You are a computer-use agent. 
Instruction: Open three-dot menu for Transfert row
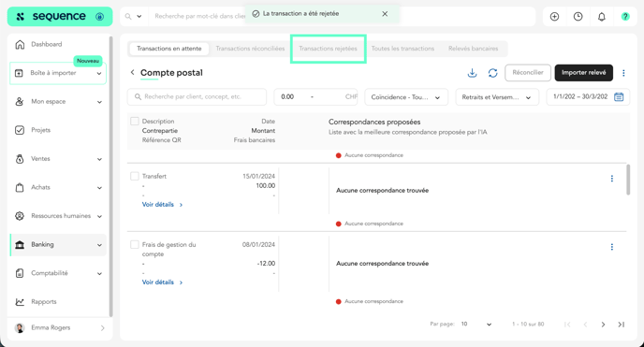click(611, 179)
